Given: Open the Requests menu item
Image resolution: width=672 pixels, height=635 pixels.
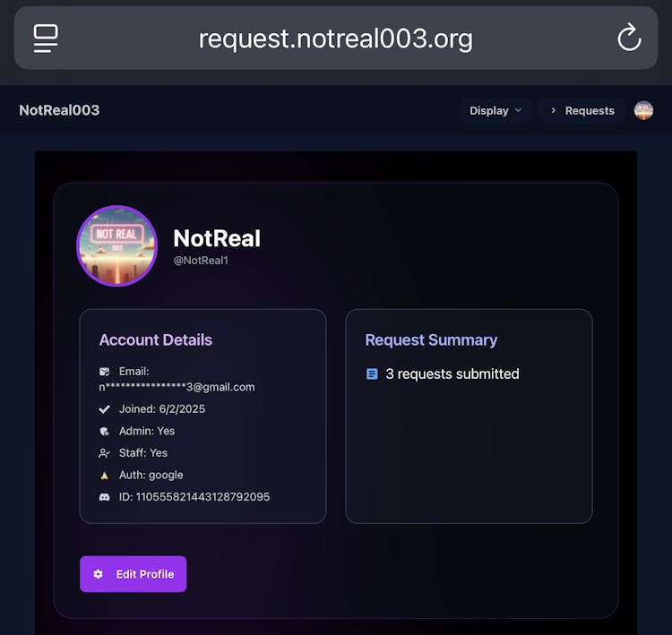Looking at the screenshot, I should pyautogui.click(x=582, y=110).
